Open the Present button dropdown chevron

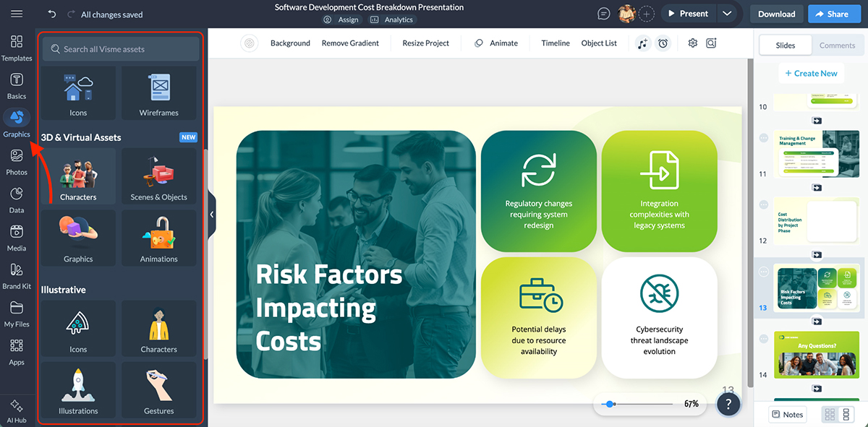click(728, 13)
